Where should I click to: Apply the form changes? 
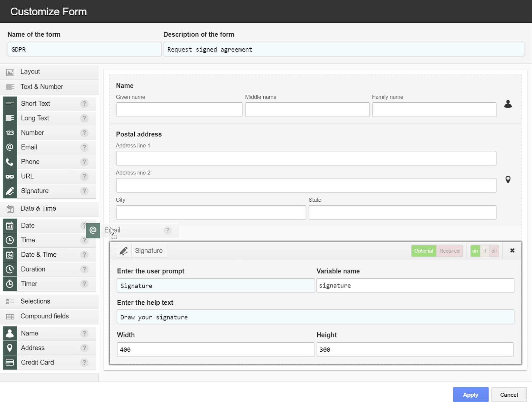click(470, 395)
